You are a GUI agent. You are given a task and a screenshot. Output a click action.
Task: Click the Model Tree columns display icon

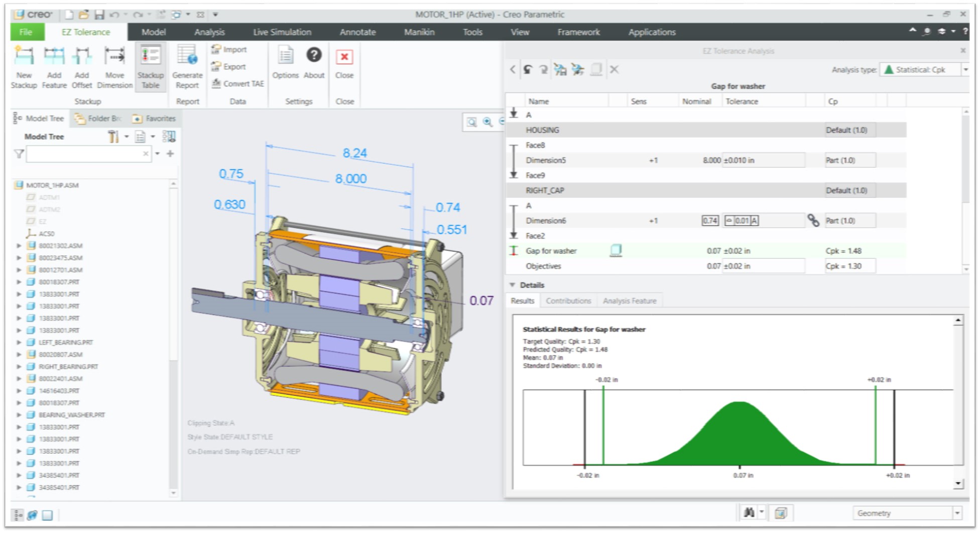click(x=169, y=137)
